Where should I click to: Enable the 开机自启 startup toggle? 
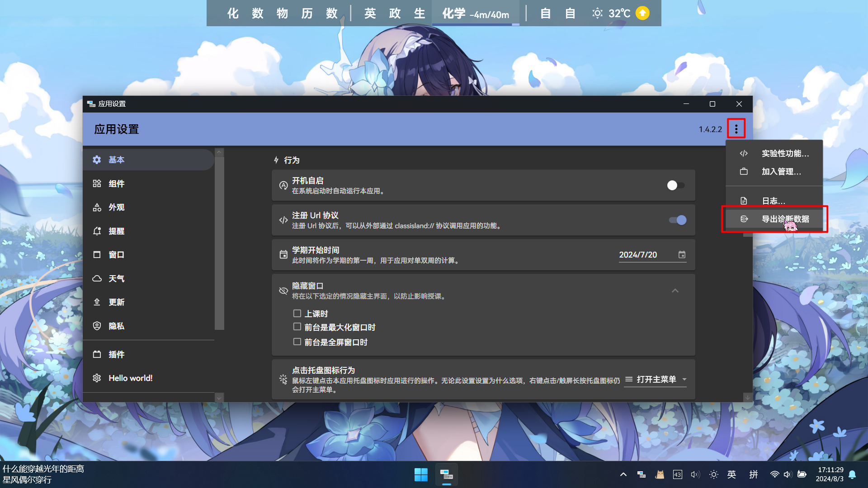[x=675, y=185]
